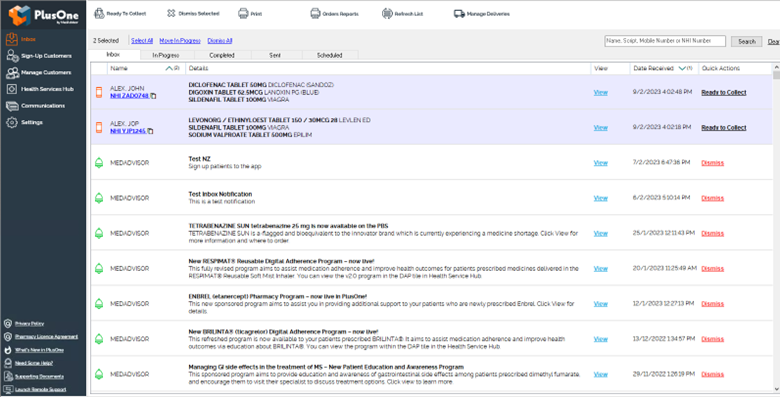Click the bell icon on Managing GI side effects row
780x397 pixels.
click(99, 374)
